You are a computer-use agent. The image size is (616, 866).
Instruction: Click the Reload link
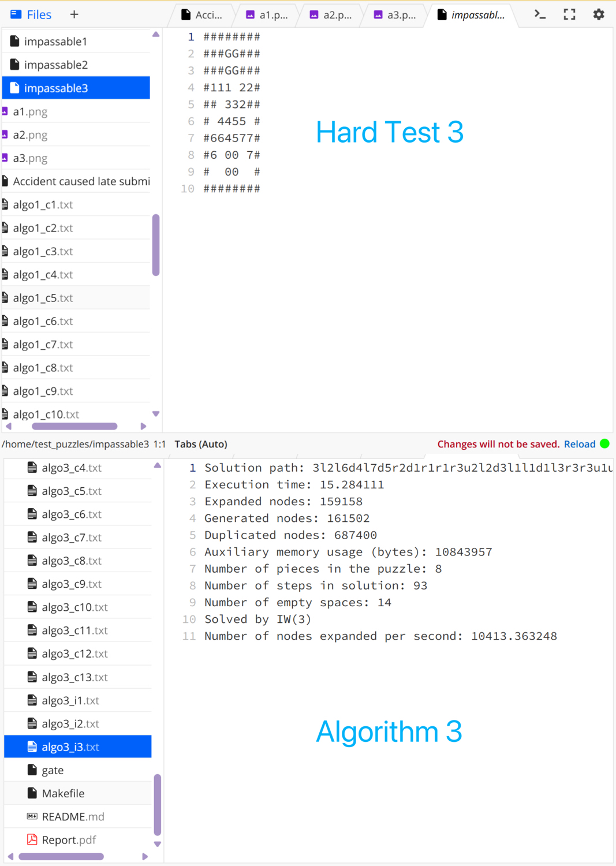pyautogui.click(x=579, y=444)
